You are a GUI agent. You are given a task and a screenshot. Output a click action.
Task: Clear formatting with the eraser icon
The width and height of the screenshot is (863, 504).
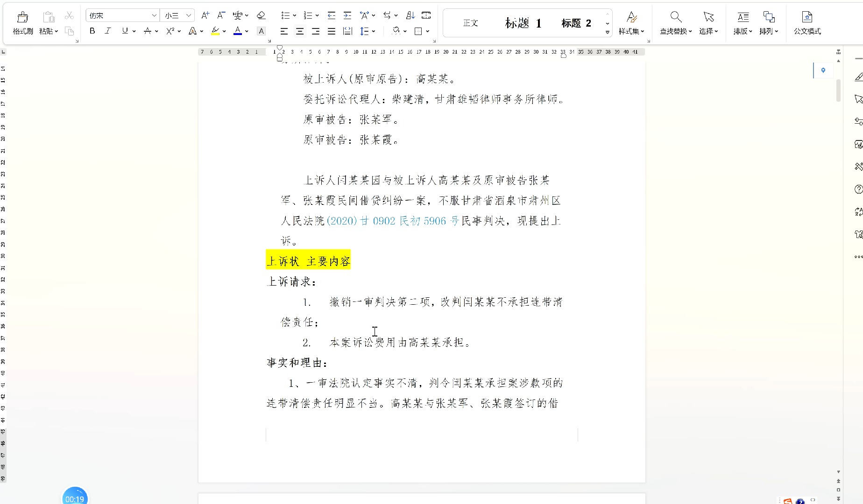pyautogui.click(x=261, y=15)
